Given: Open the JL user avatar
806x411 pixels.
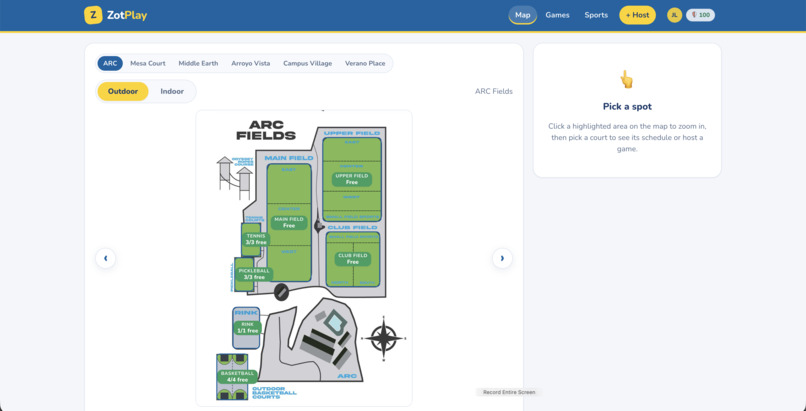Looking at the screenshot, I should [x=674, y=15].
